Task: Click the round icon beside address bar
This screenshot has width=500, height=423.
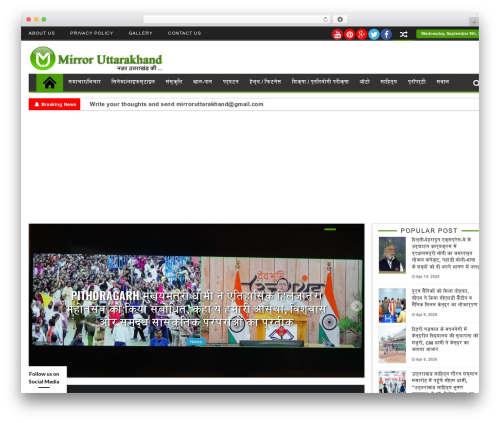Action: pyautogui.click(x=340, y=19)
